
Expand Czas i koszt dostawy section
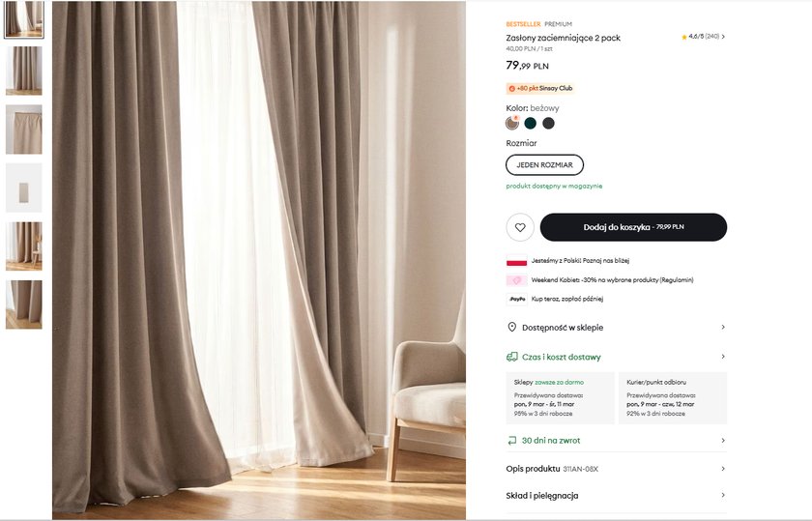click(x=617, y=357)
